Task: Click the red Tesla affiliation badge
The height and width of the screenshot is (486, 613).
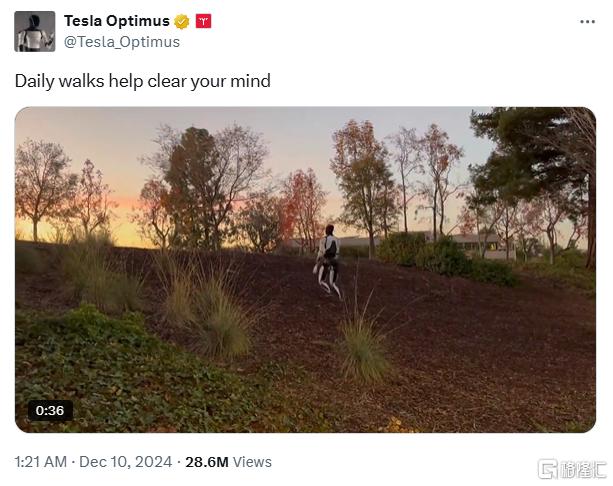Action: point(203,21)
